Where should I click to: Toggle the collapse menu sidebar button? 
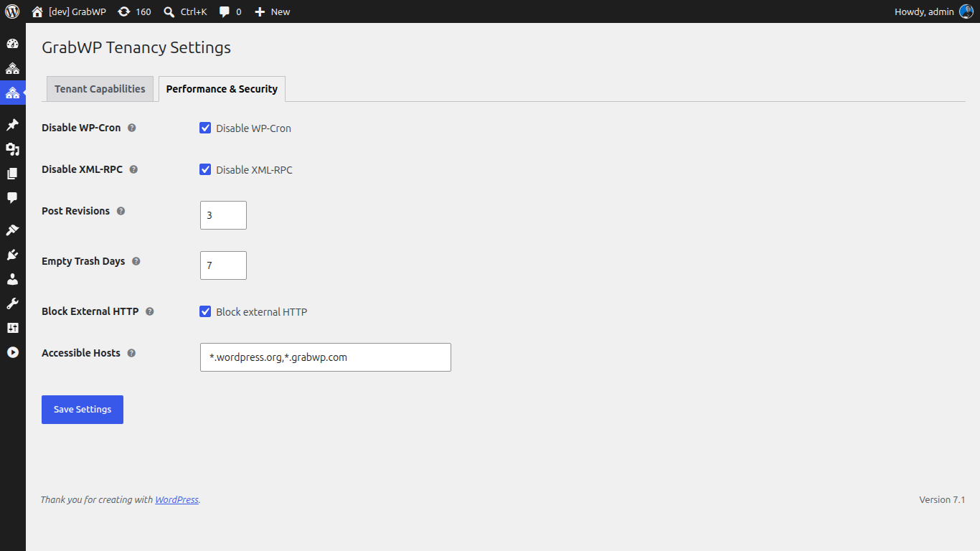click(x=12, y=352)
